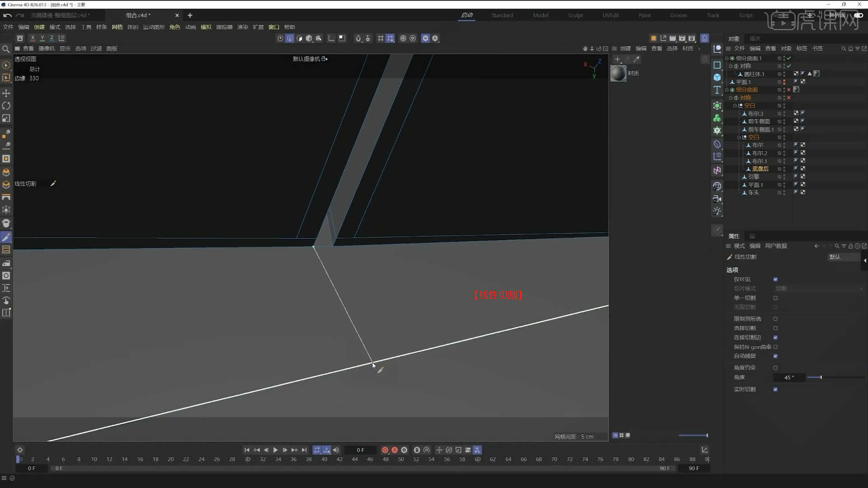Viewport: 868px width, 488px height.
Task: Click the Light icon in right palette
Action: 717,211
